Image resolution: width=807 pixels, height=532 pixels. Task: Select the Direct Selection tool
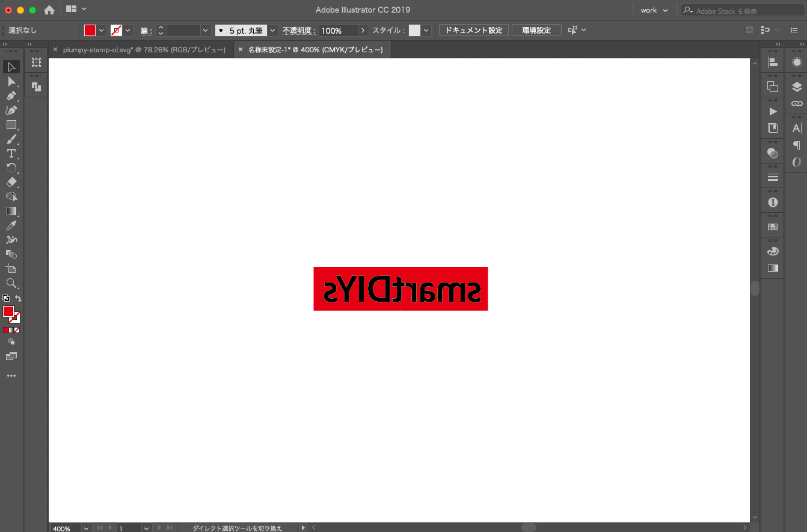click(x=11, y=81)
